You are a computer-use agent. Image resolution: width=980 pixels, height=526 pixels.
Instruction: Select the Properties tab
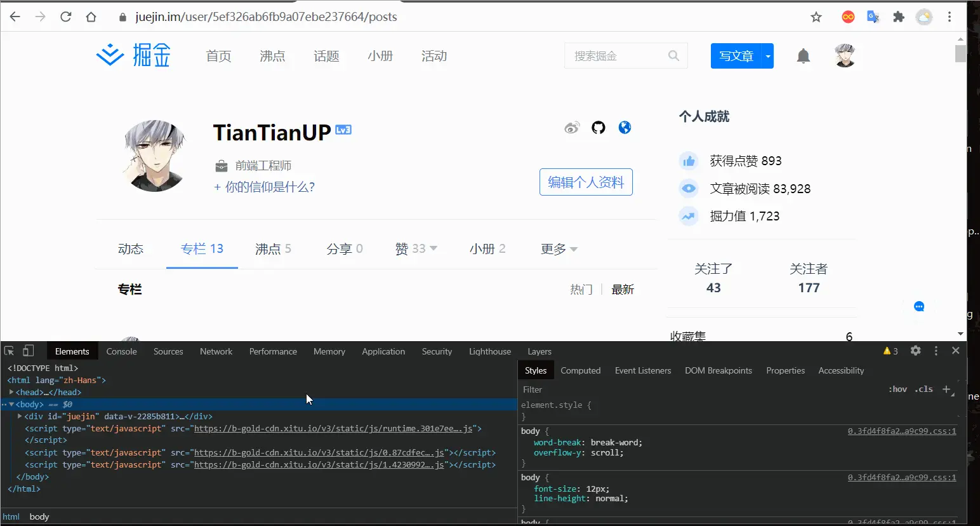click(785, 370)
